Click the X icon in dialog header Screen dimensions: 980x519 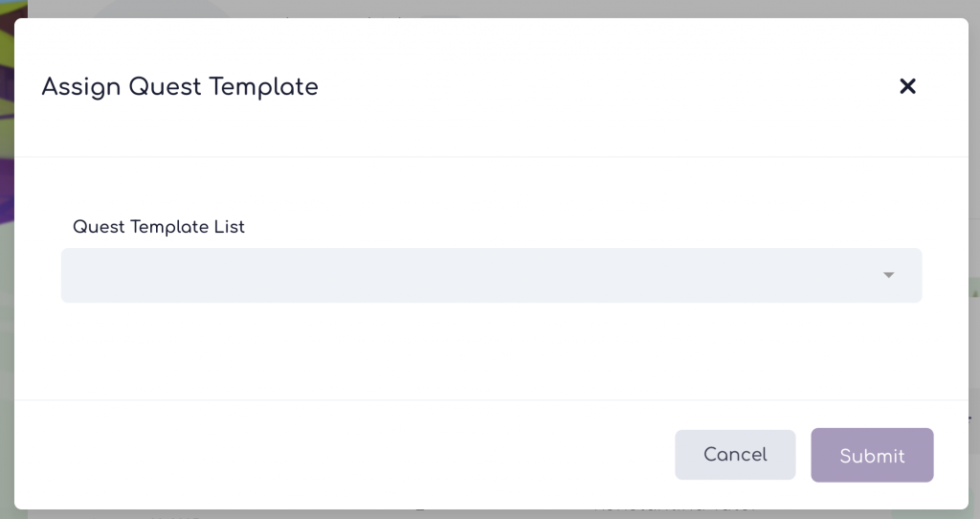907,86
